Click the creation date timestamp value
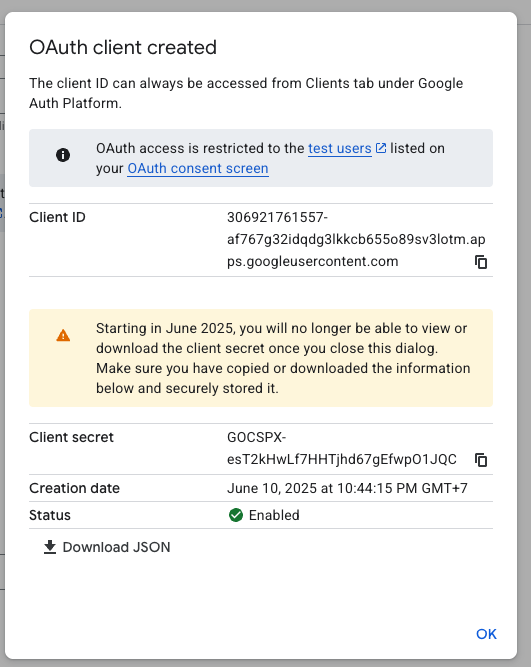This screenshot has width=531, height=667. pos(347,488)
